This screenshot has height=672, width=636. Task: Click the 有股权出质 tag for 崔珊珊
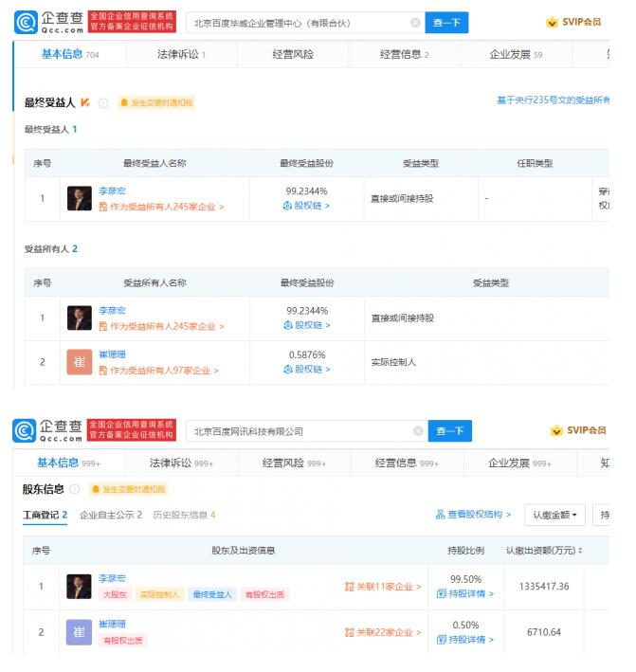point(123,641)
